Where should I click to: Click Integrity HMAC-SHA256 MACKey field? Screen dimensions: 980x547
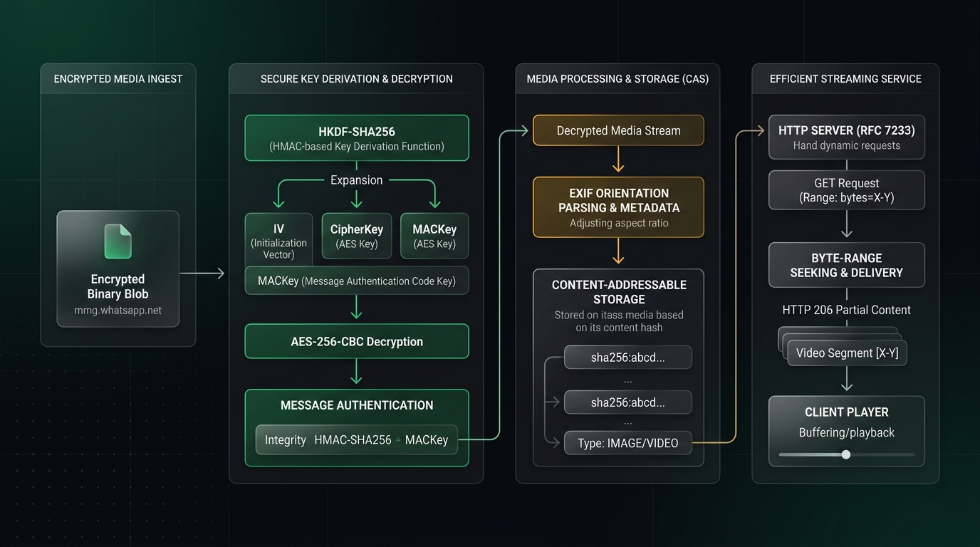coord(357,440)
